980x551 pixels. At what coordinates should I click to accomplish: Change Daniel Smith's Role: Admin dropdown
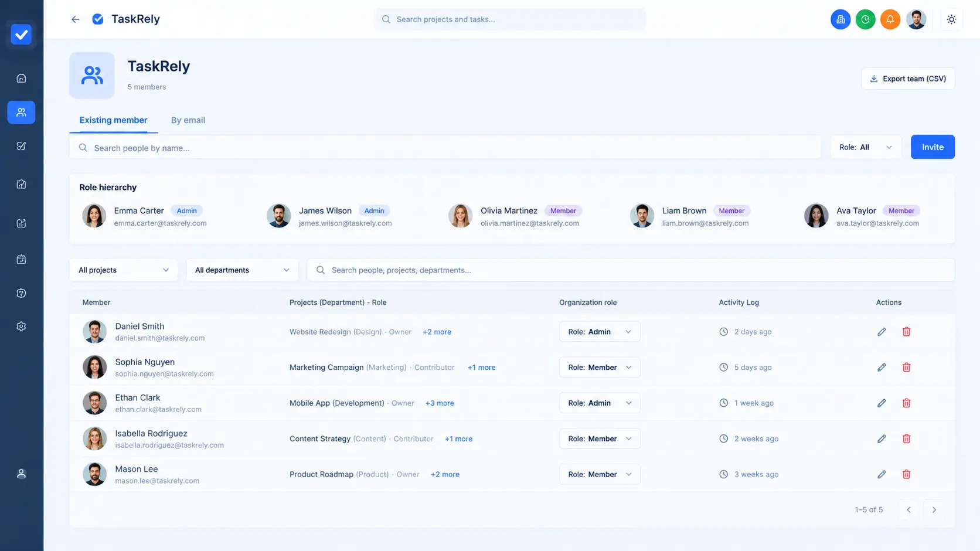600,332
